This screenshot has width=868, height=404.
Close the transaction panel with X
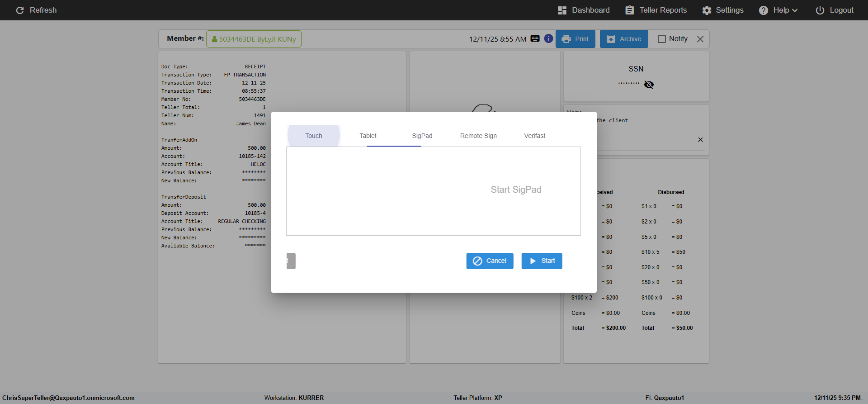click(700, 39)
